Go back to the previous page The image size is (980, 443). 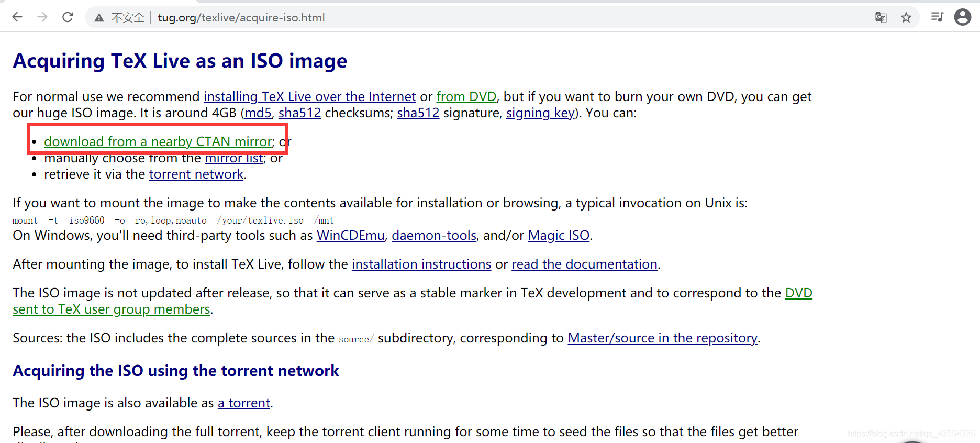17,17
